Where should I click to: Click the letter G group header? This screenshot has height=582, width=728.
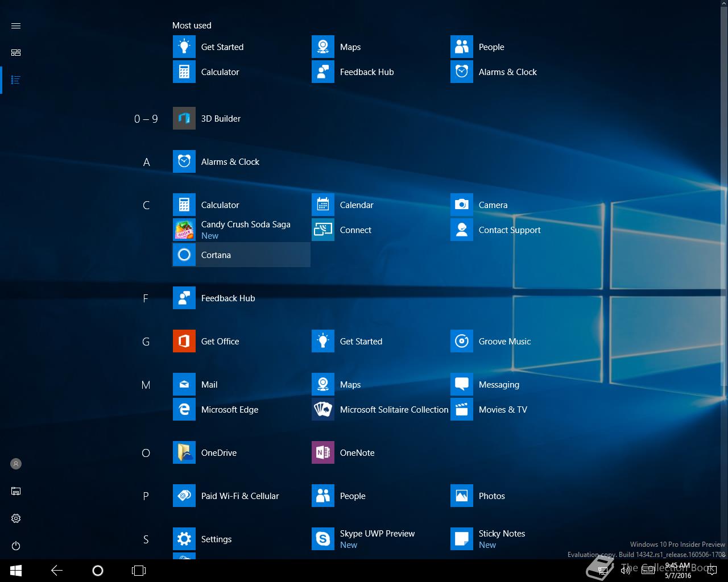point(146,342)
